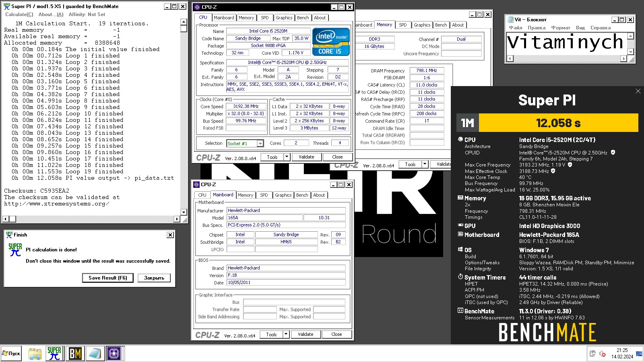Click the Notepad horizontal scrollbar left arrow
644x362 pixels.
[510, 59]
